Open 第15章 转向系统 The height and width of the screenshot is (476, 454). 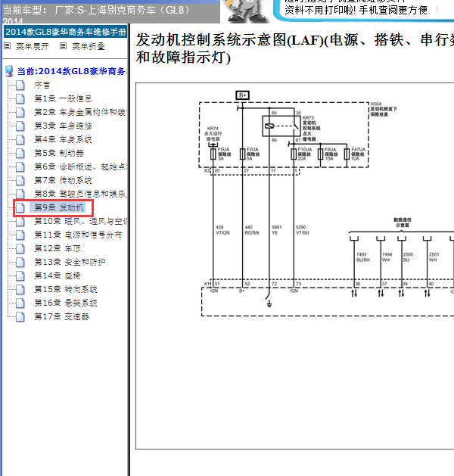click(x=66, y=290)
